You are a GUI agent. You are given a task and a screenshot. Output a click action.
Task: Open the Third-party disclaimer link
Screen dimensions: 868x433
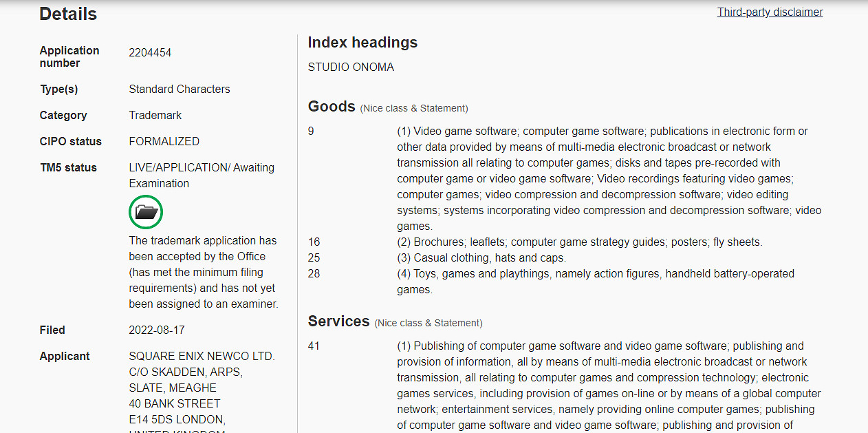[770, 12]
